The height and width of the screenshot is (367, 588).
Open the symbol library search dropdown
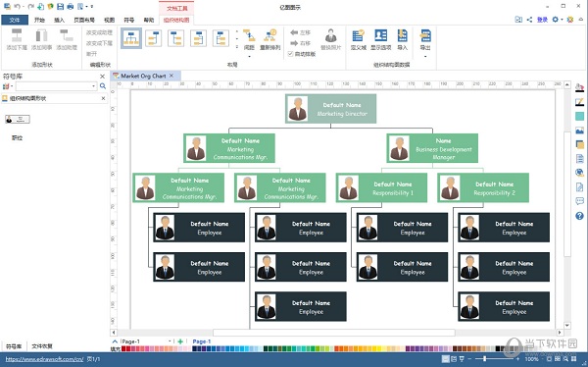pyautogui.click(x=93, y=86)
